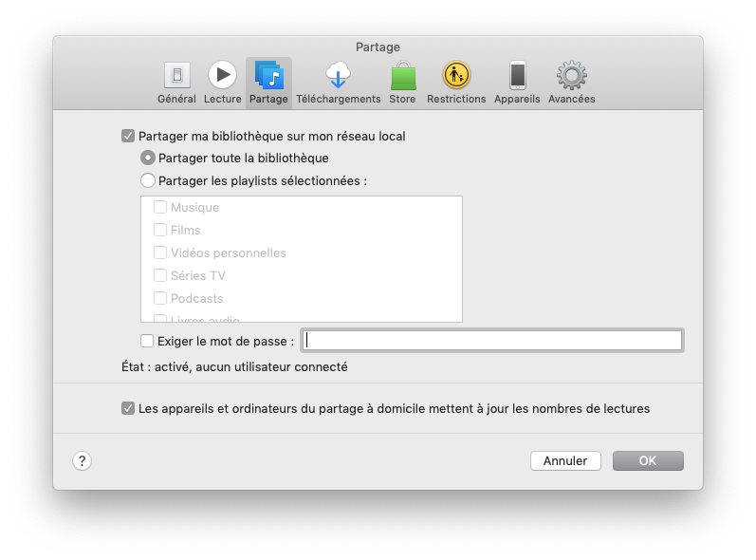The width and height of the screenshot is (756, 560).
Task: Choose Partager les playlists sélectionnées radio
Action: pyautogui.click(x=148, y=180)
